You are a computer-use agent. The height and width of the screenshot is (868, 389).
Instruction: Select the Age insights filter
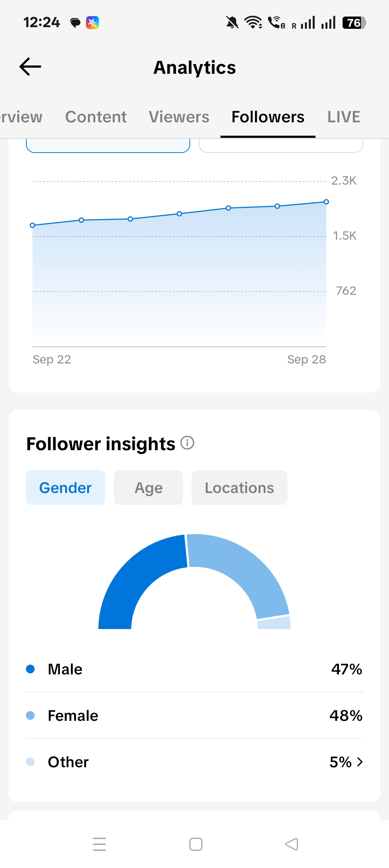pyautogui.click(x=148, y=488)
